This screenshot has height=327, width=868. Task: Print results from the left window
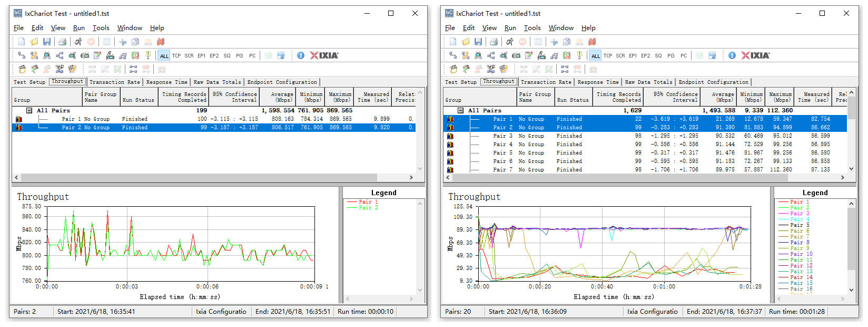tap(62, 42)
